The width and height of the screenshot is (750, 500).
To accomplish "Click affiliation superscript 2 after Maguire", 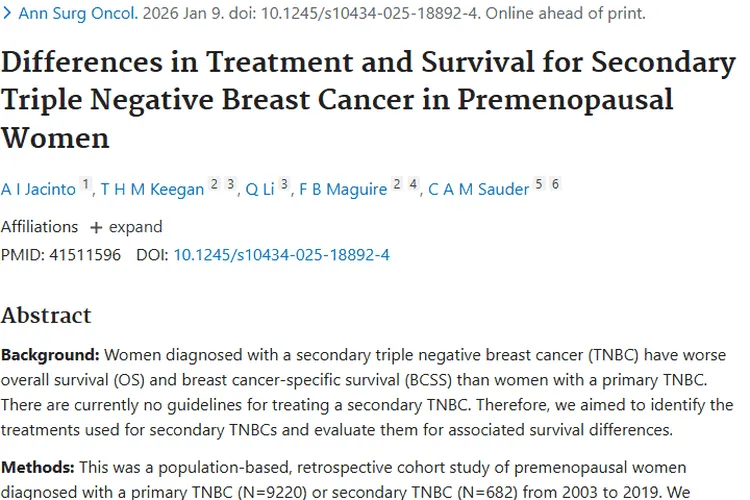I will pyautogui.click(x=397, y=184).
